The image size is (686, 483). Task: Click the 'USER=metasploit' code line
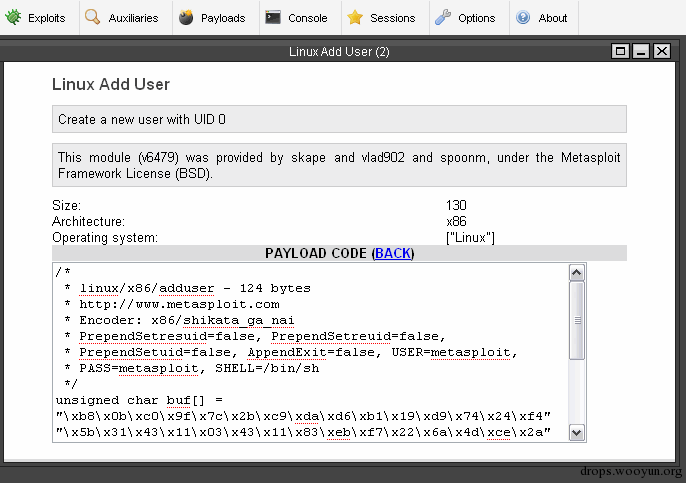click(291, 353)
